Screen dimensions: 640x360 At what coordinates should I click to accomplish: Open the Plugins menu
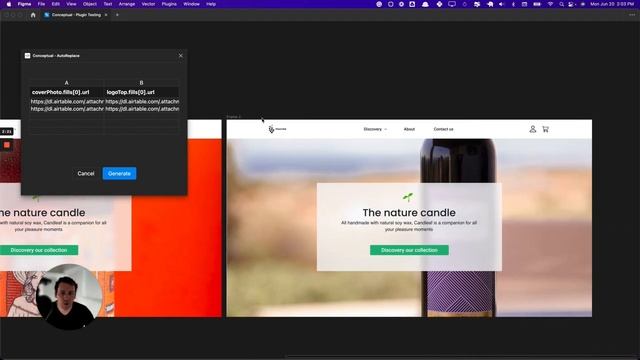[x=169, y=4]
